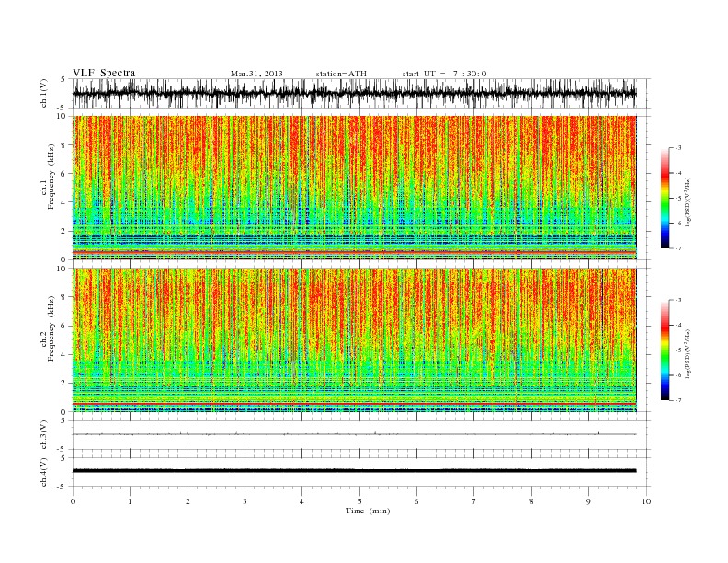Click time axis tick label "9"
Image resolution: width=728 pixels, height=563 pixels.
pos(588,501)
